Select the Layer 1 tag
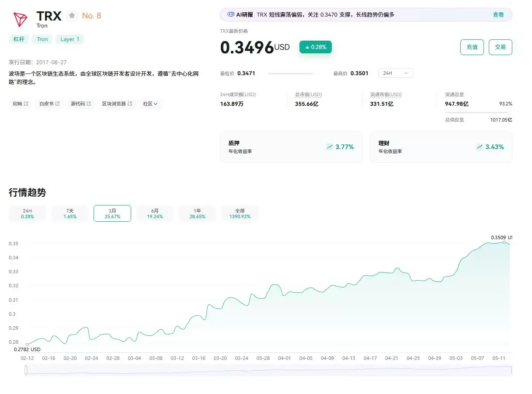This screenshot has height=394, width=532. click(70, 39)
